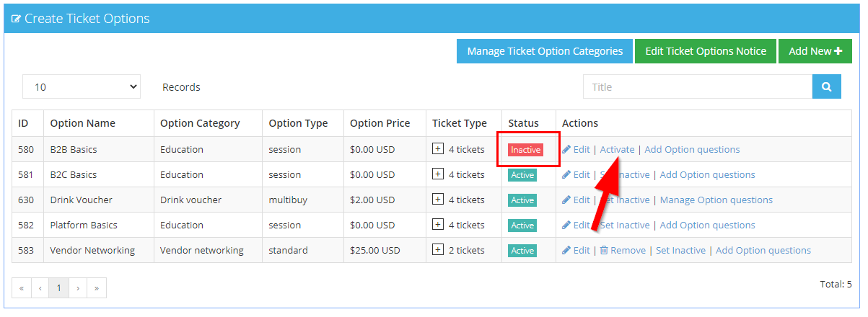Open Manage Ticket Option Categories
This screenshot has height=317, width=868.
tap(545, 51)
